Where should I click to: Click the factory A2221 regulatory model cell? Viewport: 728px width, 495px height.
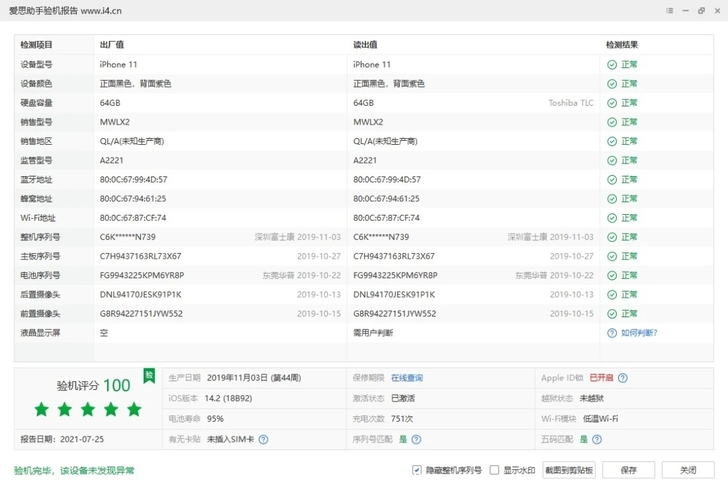111,161
